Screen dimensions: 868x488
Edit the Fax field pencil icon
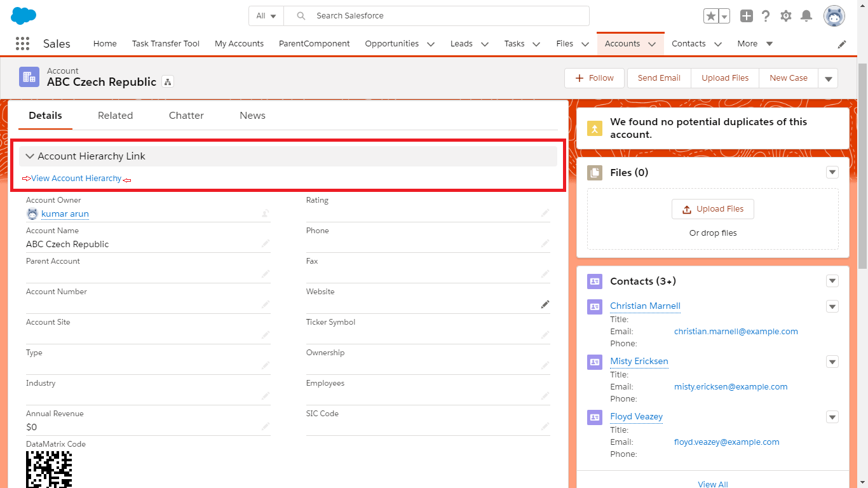point(545,274)
